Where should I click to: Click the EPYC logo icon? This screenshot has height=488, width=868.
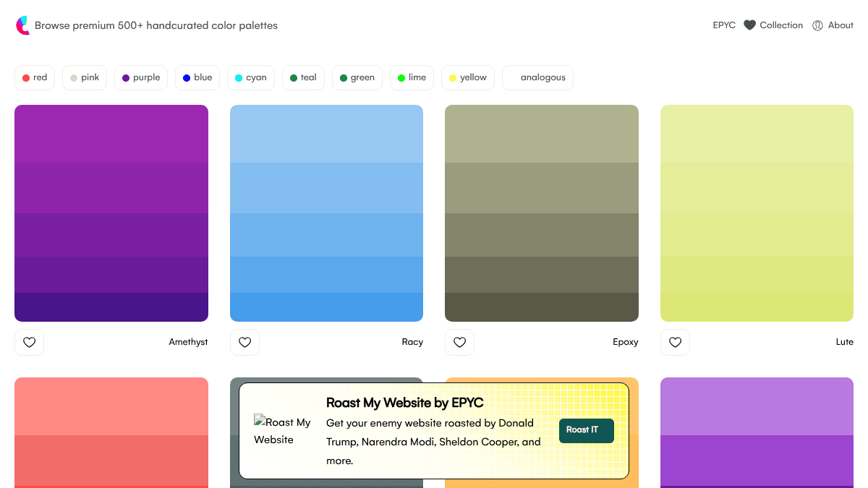[23, 25]
